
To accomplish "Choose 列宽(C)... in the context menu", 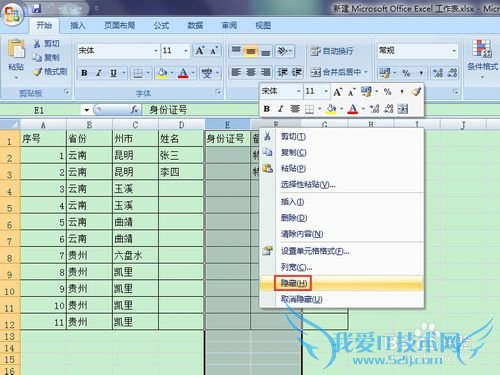I will click(342, 267).
